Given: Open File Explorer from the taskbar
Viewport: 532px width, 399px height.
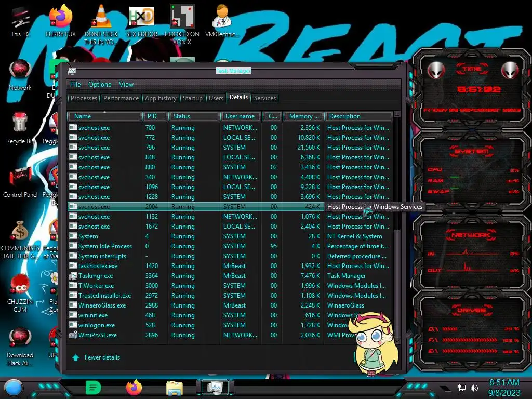Looking at the screenshot, I should click(x=175, y=388).
